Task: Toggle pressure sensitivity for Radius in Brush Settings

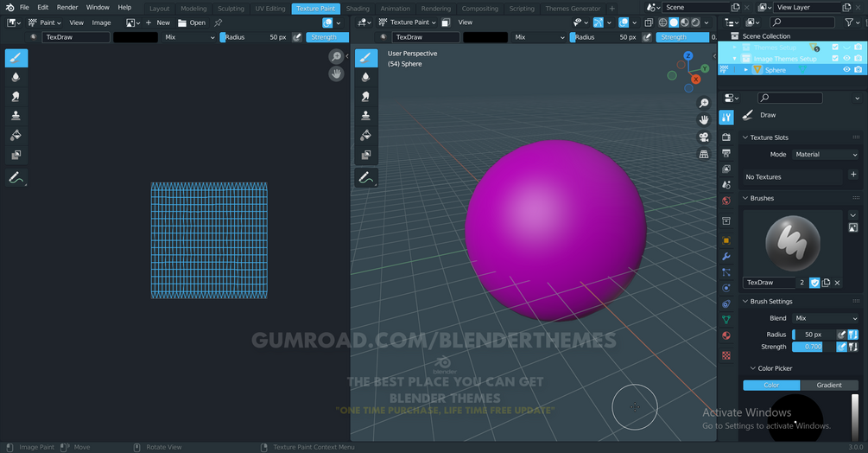Action: pyautogui.click(x=841, y=335)
